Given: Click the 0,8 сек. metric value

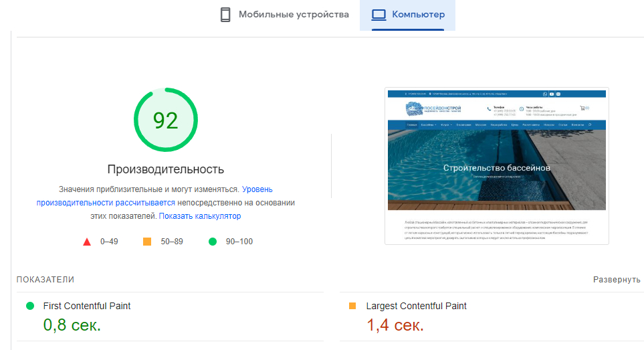Looking at the screenshot, I should tap(72, 326).
